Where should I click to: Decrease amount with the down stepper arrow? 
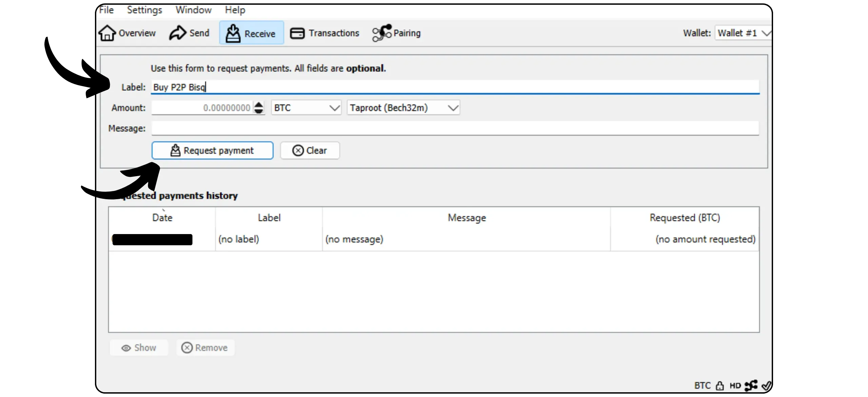point(259,111)
